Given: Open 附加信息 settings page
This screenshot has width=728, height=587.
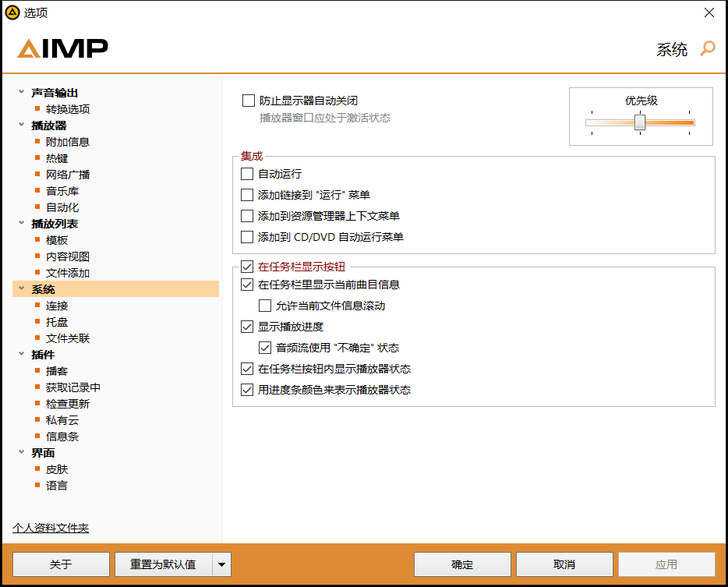Looking at the screenshot, I should 67,142.
